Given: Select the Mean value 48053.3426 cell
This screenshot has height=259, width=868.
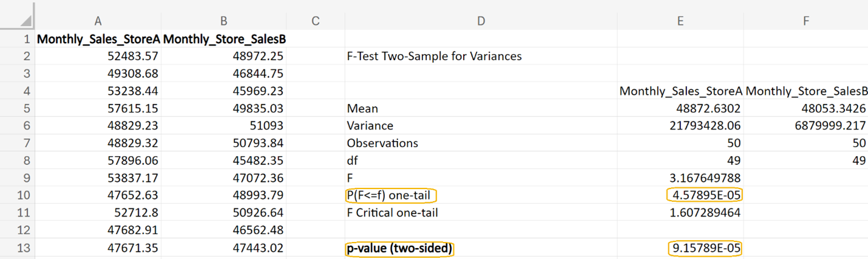Looking at the screenshot, I should pyautogui.click(x=831, y=109).
